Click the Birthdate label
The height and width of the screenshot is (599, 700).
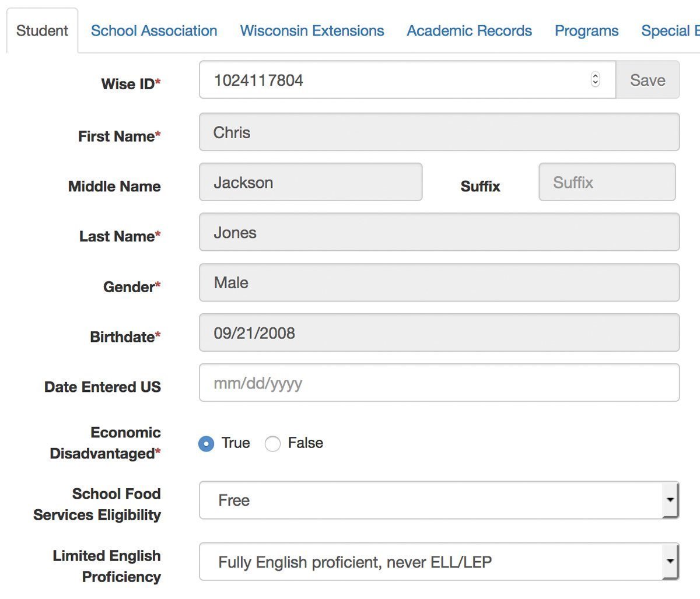point(125,337)
